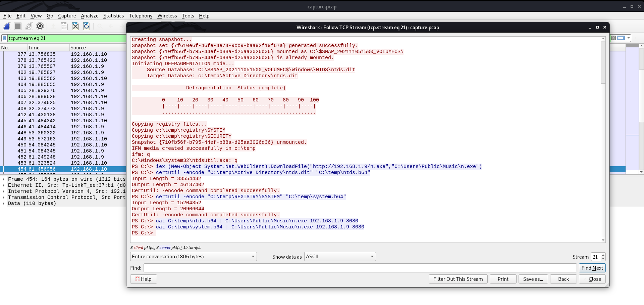Close the Follow TCP Stream dialog with X
This screenshot has width=644, height=305.
tap(605, 27)
